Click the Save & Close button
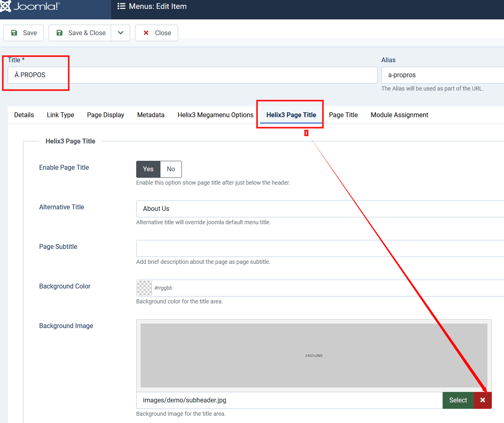Image resolution: width=504 pixels, height=423 pixels. [x=80, y=33]
